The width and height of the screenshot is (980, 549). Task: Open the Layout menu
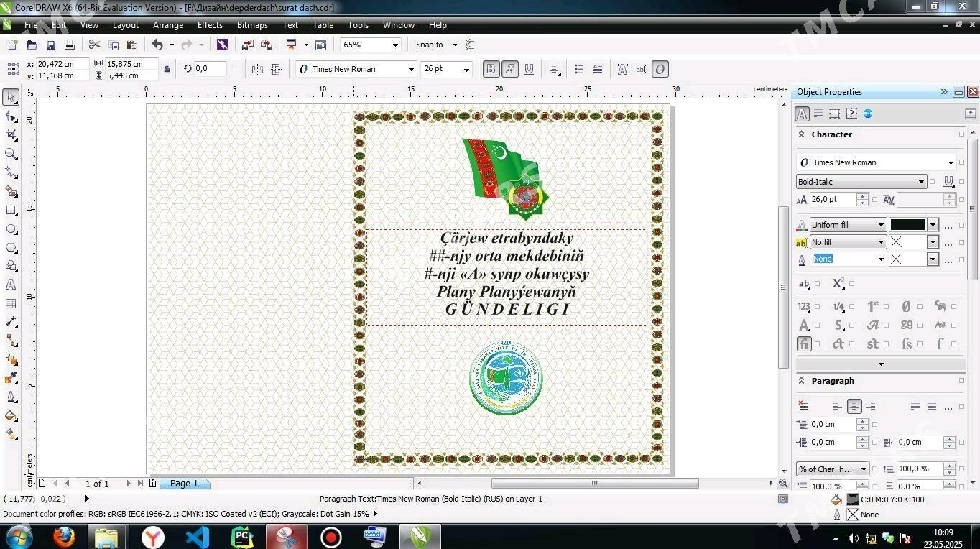coord(126,24)
